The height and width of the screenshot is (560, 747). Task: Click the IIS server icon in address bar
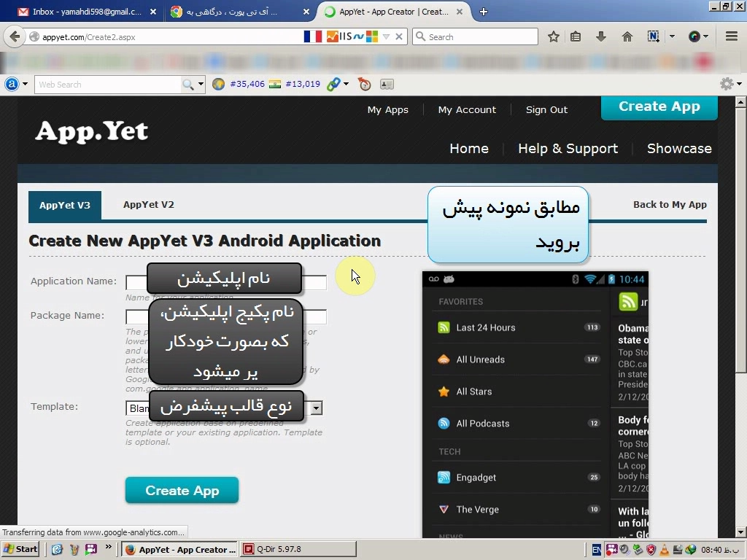(345, 36)
